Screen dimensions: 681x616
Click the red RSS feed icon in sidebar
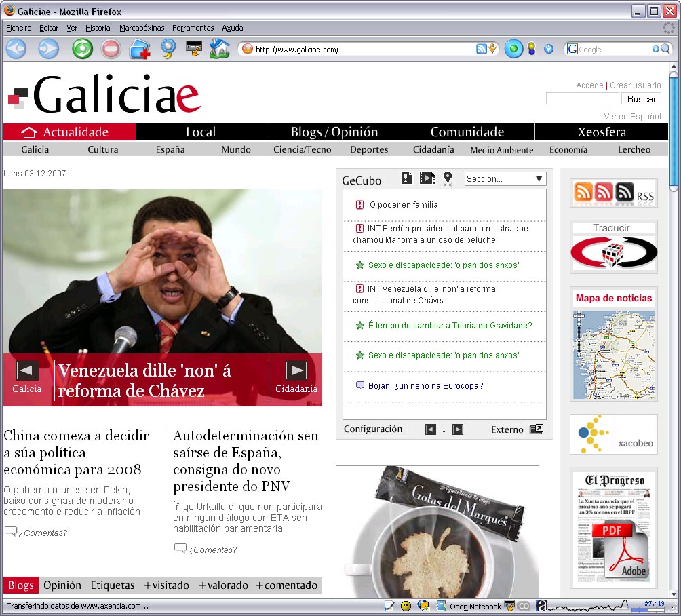604,192
